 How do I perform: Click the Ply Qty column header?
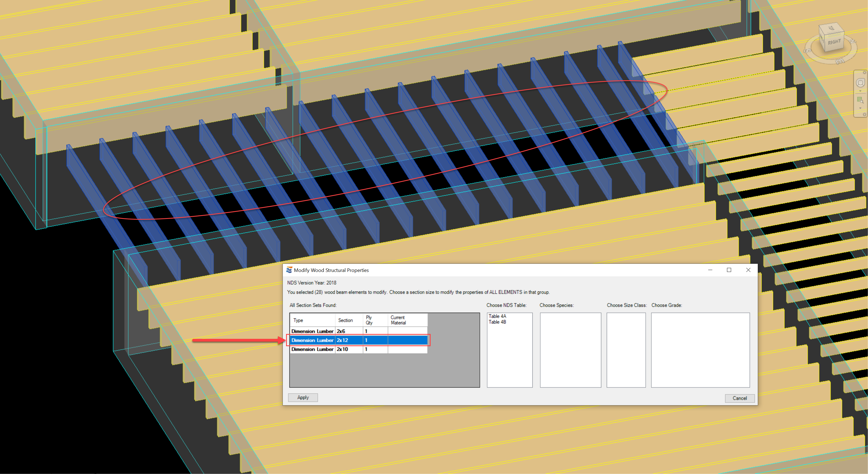point(375,320)
